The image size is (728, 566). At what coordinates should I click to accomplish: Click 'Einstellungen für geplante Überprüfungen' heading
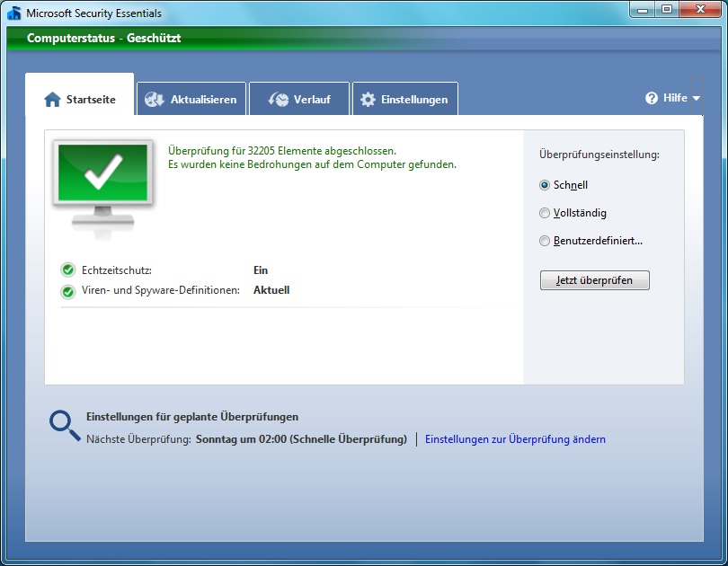pos(192,417)
